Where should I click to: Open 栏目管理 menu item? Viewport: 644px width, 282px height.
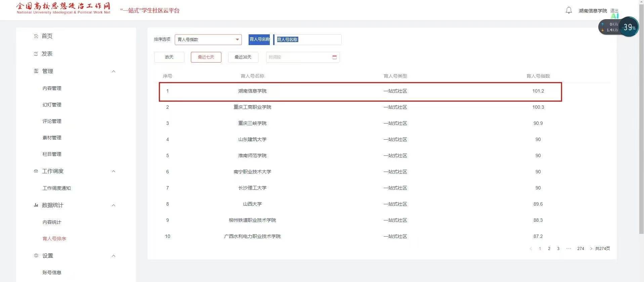[x=52, y=154]
